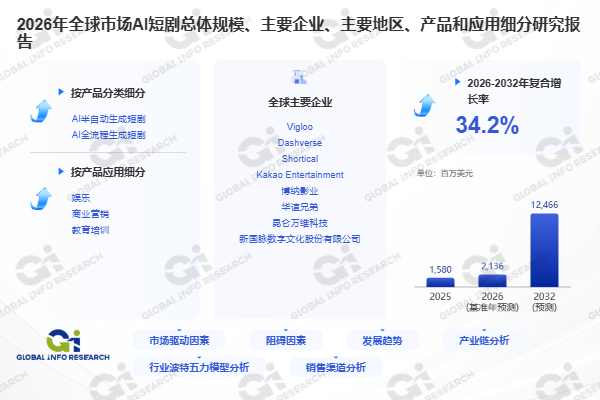Click the 2025 bar in the chart
600x400 pixels.
(x=440, y=282)
